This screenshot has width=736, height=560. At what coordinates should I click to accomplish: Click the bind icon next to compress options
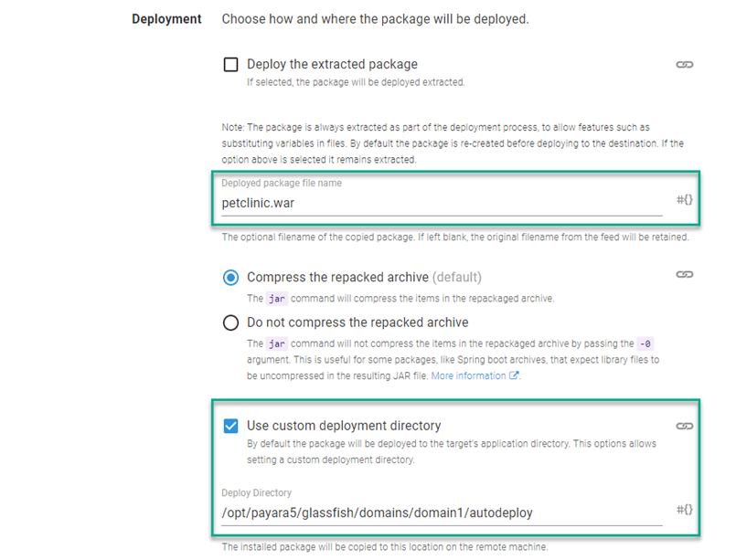685,276
